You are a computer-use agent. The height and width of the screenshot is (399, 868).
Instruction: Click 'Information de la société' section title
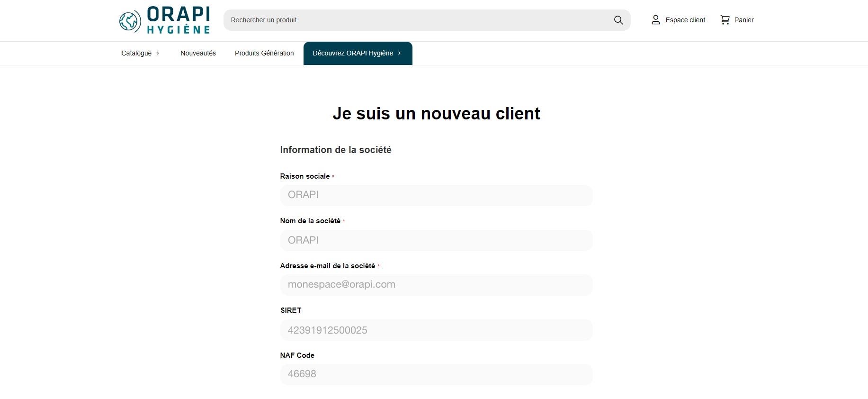(336, 150)
